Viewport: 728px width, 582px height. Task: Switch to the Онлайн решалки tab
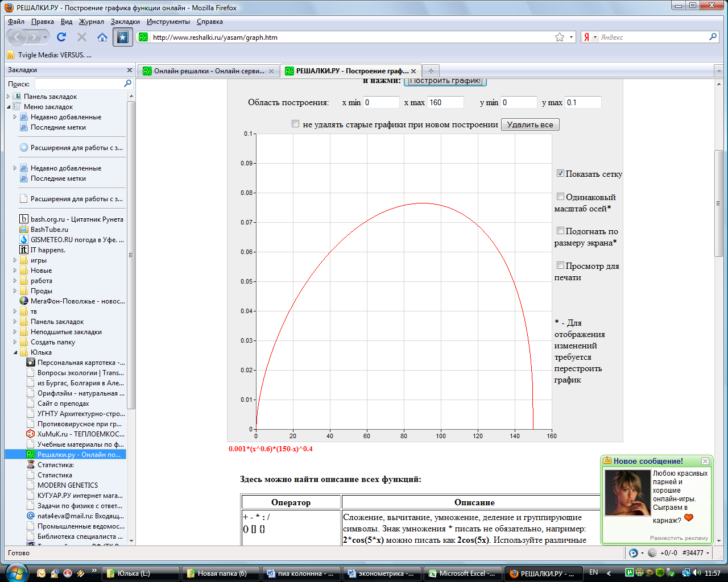click(x=208, y=71)
